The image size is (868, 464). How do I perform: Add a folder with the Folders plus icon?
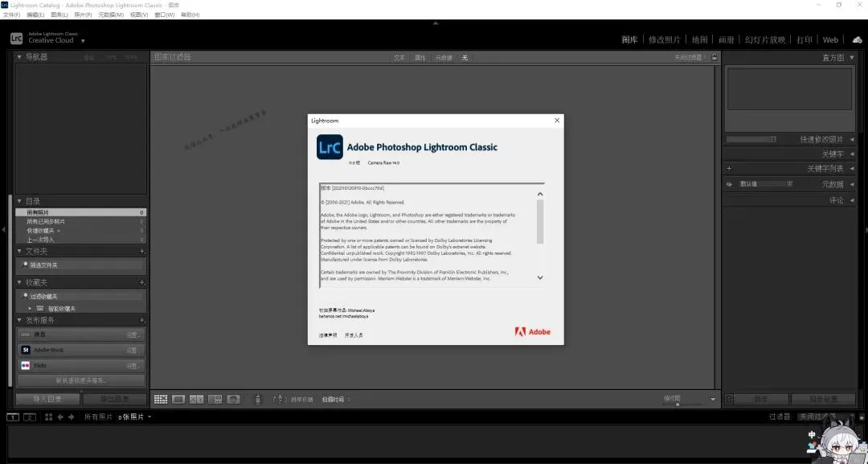click(x=141, y=252)
